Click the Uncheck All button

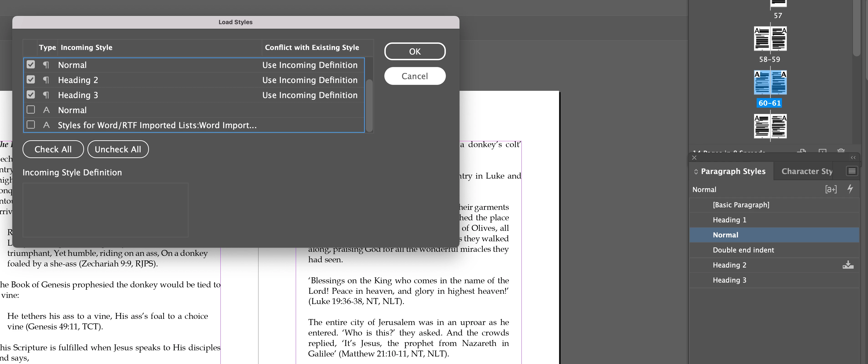pyautogui.click(x=117, y=149)
